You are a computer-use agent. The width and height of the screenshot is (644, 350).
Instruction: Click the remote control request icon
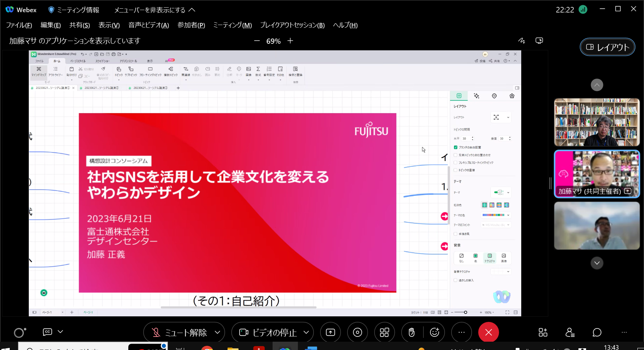point(539,41)
